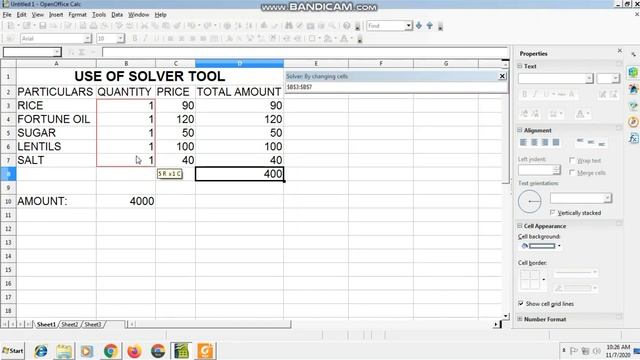Open the Function Wizard beside Name Box
This screenshot has width=640, height=360.
tap(71, 52)
